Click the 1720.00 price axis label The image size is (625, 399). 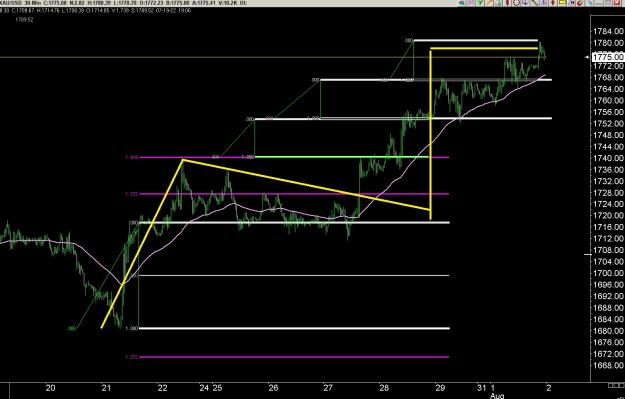(x=609, y=216)
